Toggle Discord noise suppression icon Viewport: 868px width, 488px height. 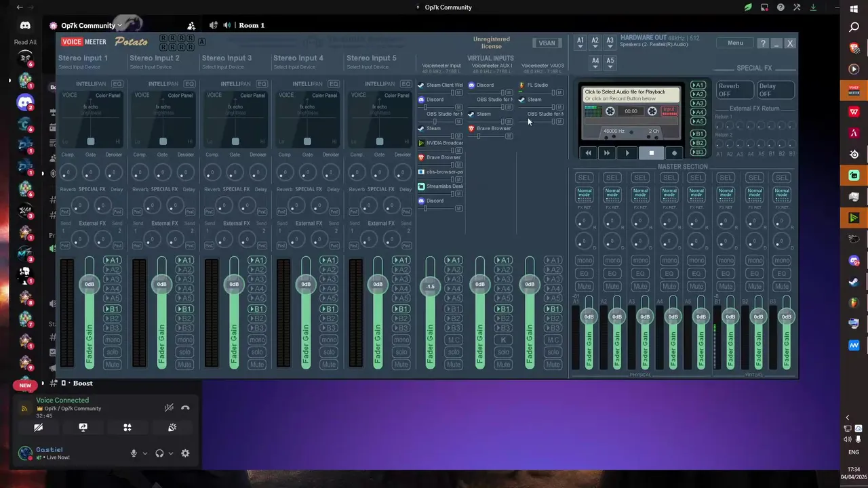pyautogui.click(x=169, y=407)
